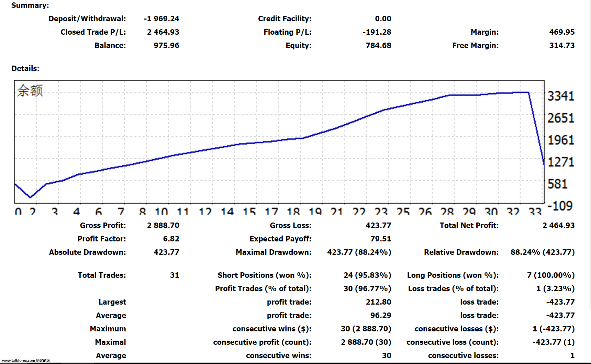Click the Balance value 975.96

click(167, 45)
